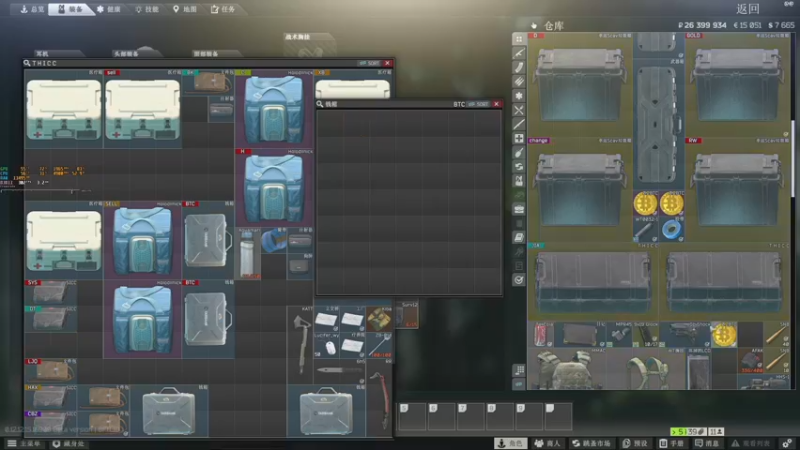Select the blue tape roll in stash
Viewport: 800px width, 450px height.
(671, 230)
